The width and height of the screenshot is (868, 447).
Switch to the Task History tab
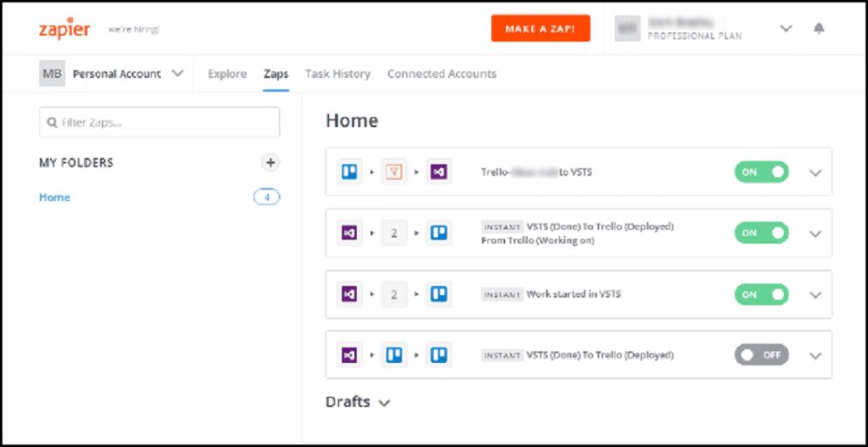[x=337, y=74]
